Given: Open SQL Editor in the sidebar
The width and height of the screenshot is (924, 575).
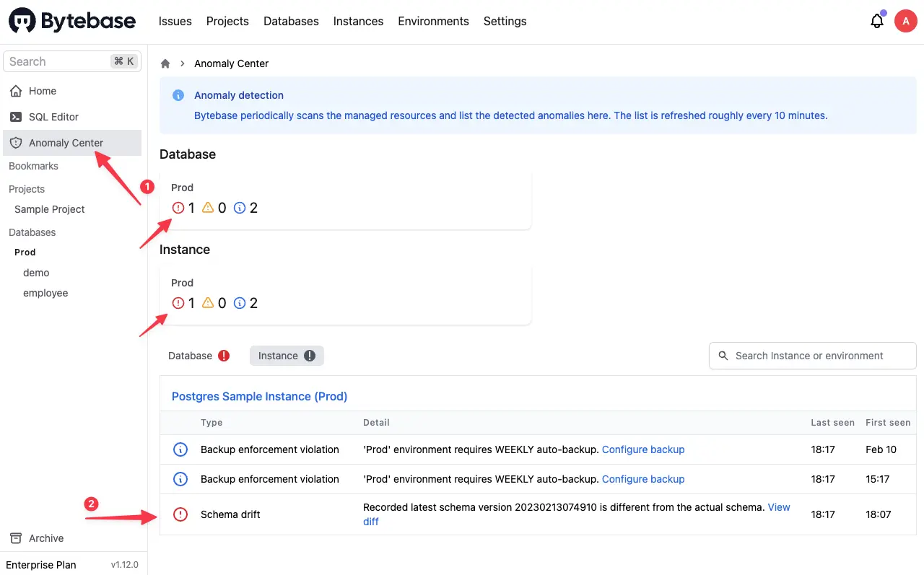Looking at the screenshot, I should click(x=72, y=117).
